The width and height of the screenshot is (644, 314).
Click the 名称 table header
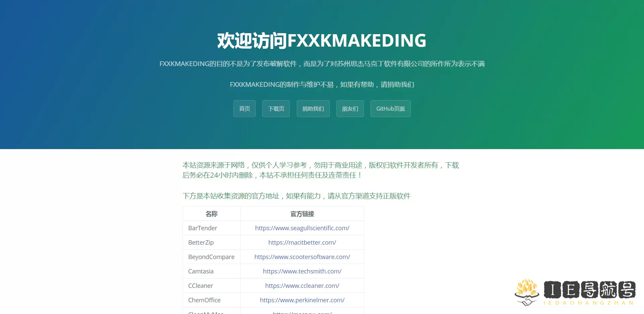tap(211, 213)
